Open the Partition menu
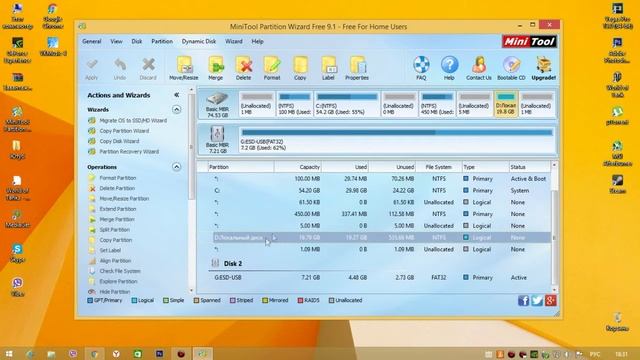640x360 pixels. [x=162, y=41]
